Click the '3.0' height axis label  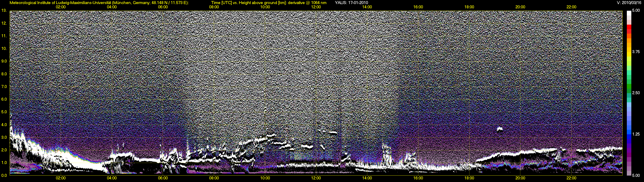[x=4, y=137]
